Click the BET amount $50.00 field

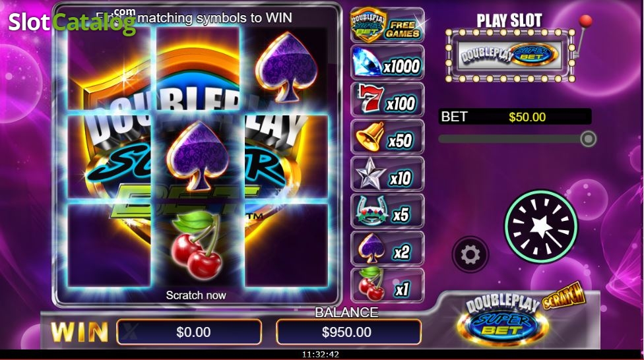tap(515, 117)
